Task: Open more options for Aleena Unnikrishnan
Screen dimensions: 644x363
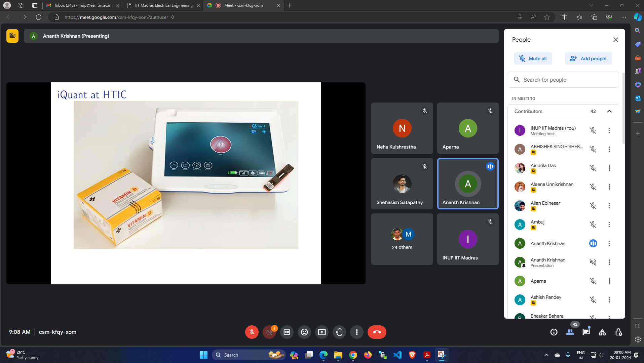Action: 609,187
